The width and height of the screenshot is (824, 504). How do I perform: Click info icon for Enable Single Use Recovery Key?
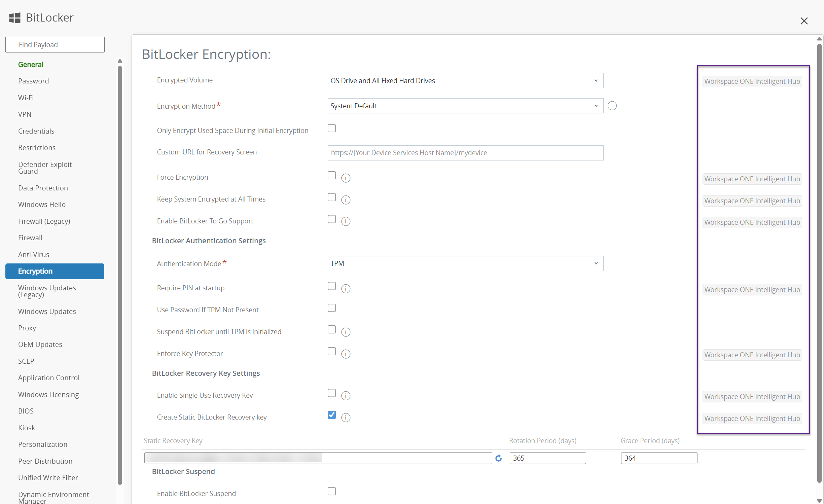[x=346, y=396]
